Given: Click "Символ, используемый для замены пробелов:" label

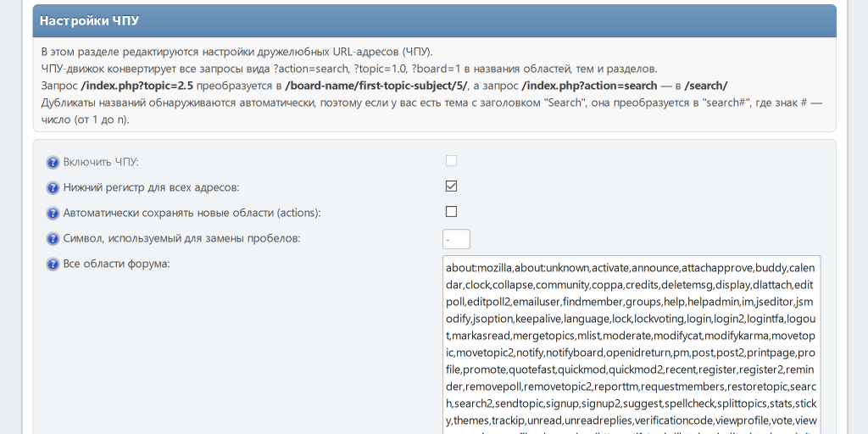Looking at the screenshot, I should (x=181, y=238).
